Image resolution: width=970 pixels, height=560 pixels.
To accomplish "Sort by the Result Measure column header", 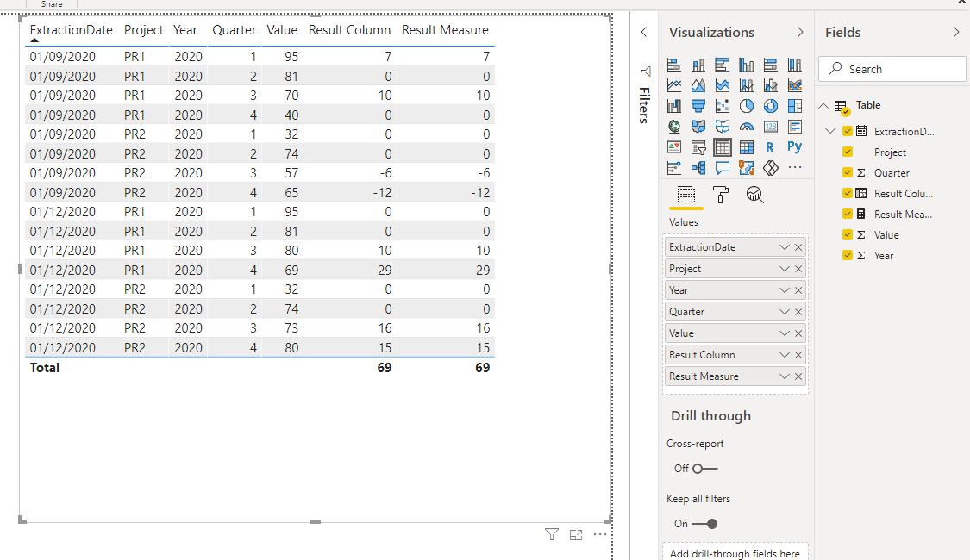I will click(x=445, y=30).
